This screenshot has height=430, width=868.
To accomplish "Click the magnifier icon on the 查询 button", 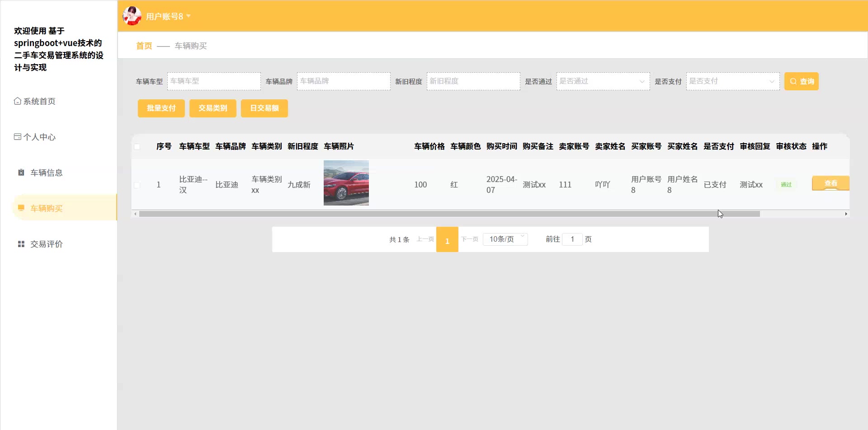I will (793, 81).
